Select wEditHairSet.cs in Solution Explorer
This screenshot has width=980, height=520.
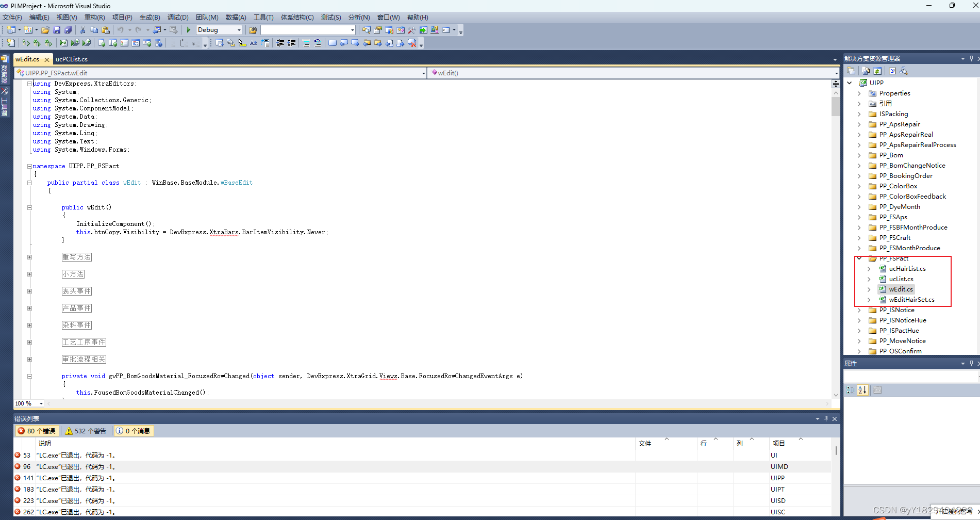[x=912, y=299]
